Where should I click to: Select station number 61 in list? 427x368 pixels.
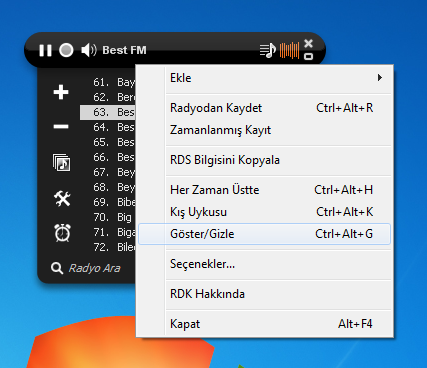[x=108, y=82]
